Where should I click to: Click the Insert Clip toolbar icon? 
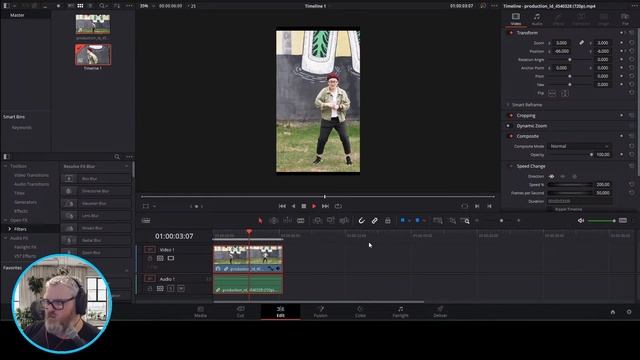click(x=317, y=221)
